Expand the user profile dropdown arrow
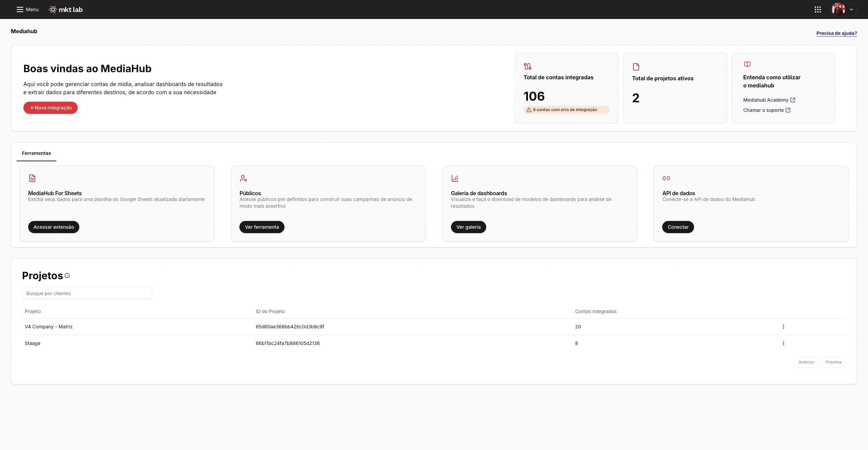This screenshot has height=450, width=868. click(851, 9)
